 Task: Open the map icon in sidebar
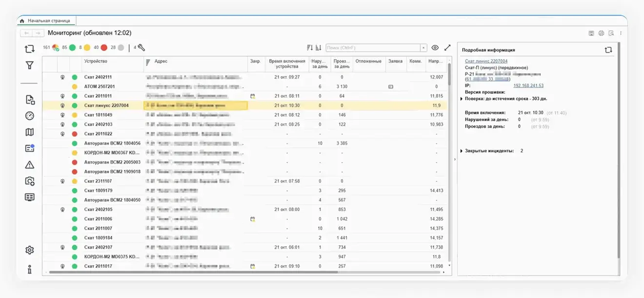(x=30, y=132)
